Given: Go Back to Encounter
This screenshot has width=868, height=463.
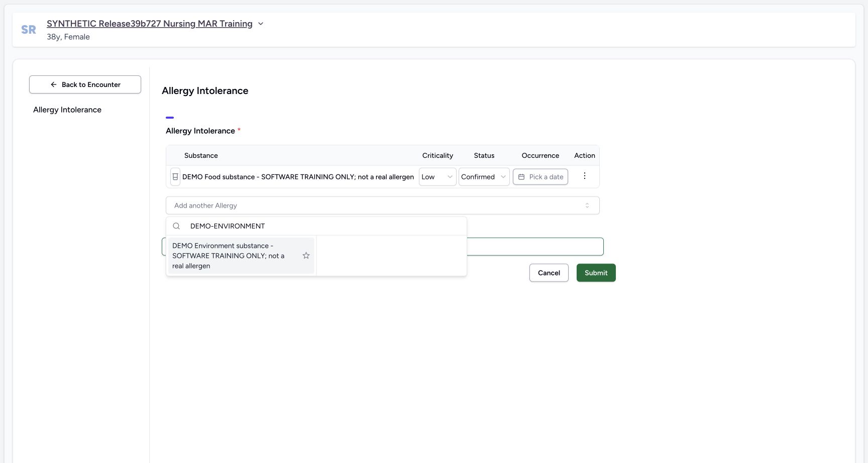Looking at the screenshot, I should (x=85, y=84).
